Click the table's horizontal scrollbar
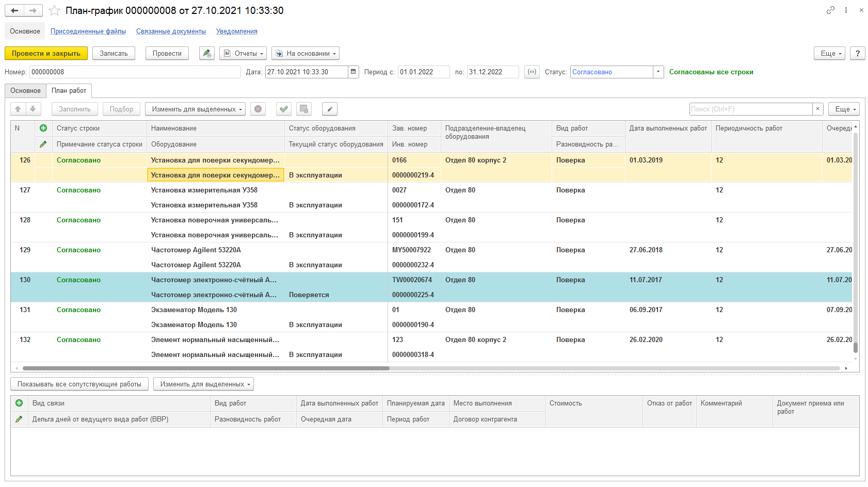 [206, 368]
